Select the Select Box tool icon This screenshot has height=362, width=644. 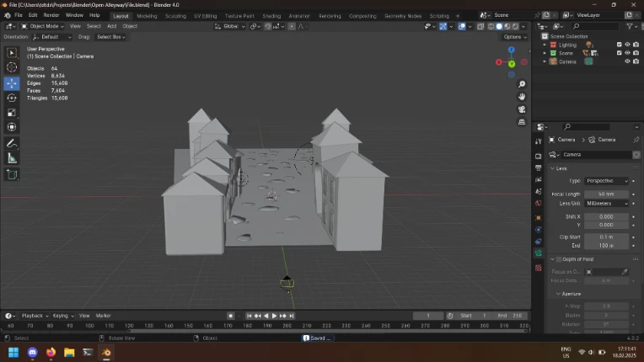(12, 53)
